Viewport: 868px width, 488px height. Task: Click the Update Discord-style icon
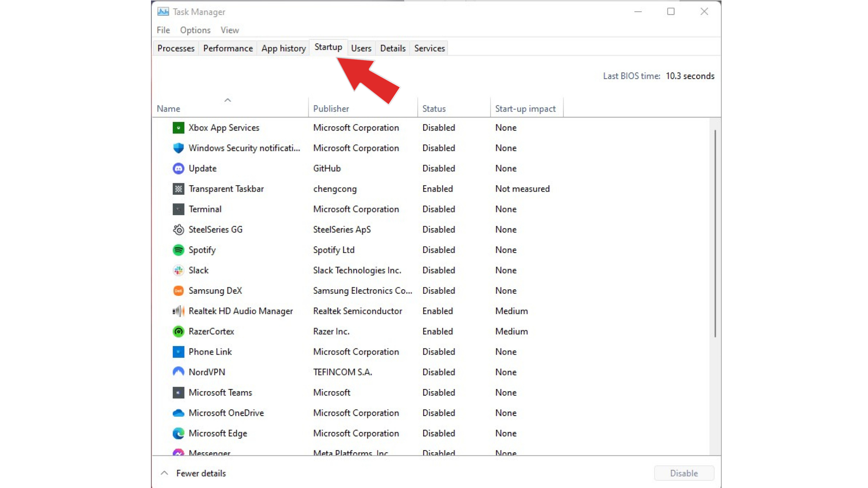(179, 169)
